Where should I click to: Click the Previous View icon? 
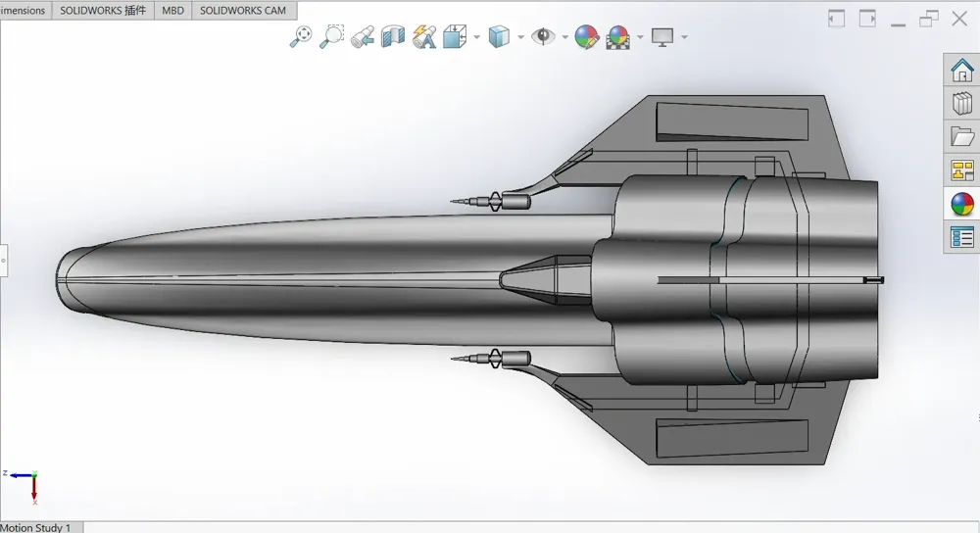[363, 37]
